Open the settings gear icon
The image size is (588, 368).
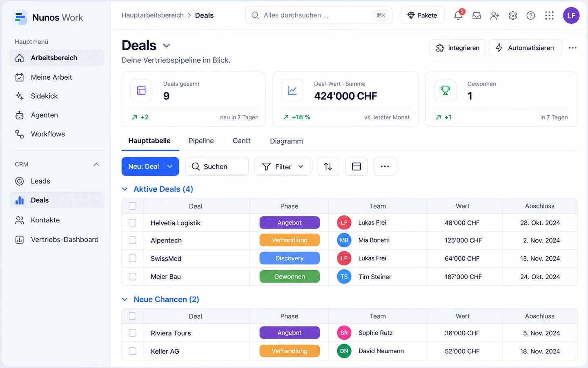tap(513, 16)
